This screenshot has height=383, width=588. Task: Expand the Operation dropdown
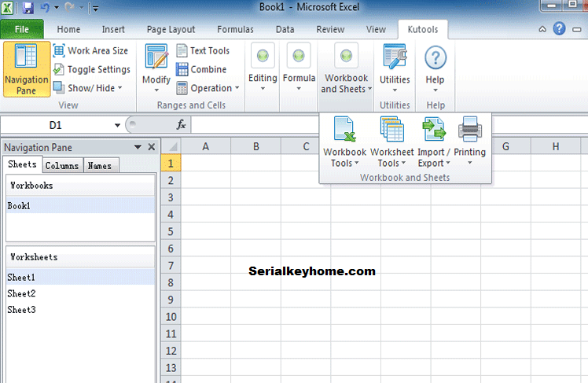(208, 88)
